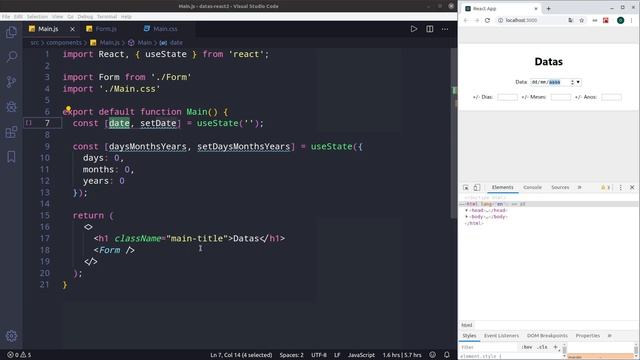The image size is (640, 360).
Task: Click the translate icon in the Chrome address bar
Action: pyautogui.click(x=571, y=20)
